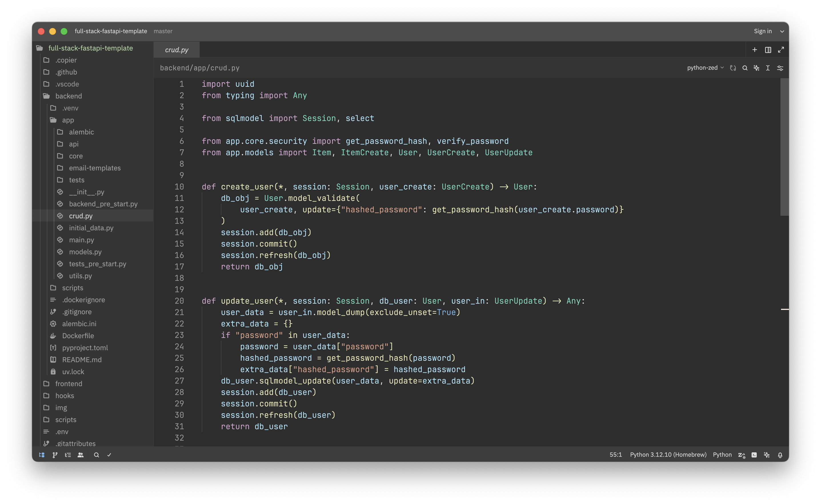Open the Git panel branch icon

pos(55,455)
